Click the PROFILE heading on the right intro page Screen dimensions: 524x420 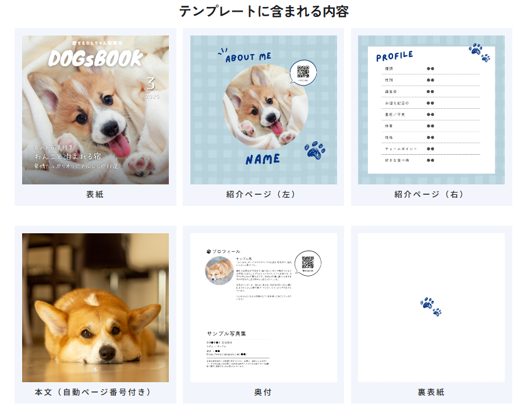pos(395,56)
